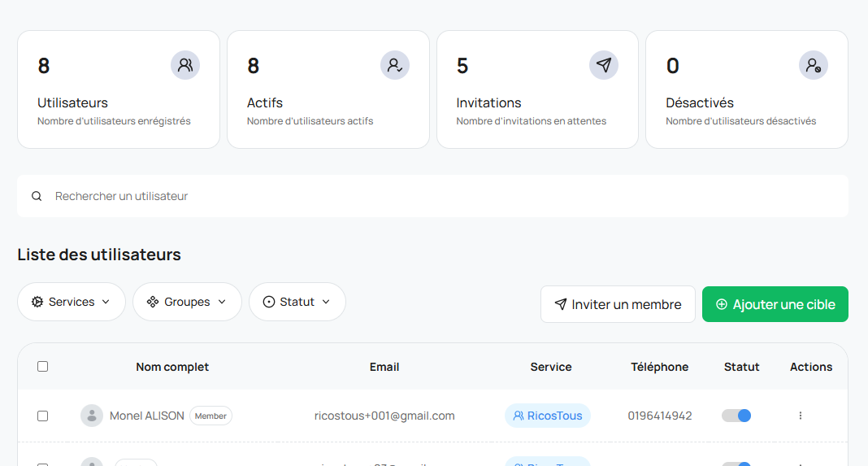Click the Service column header

point(551,367)
